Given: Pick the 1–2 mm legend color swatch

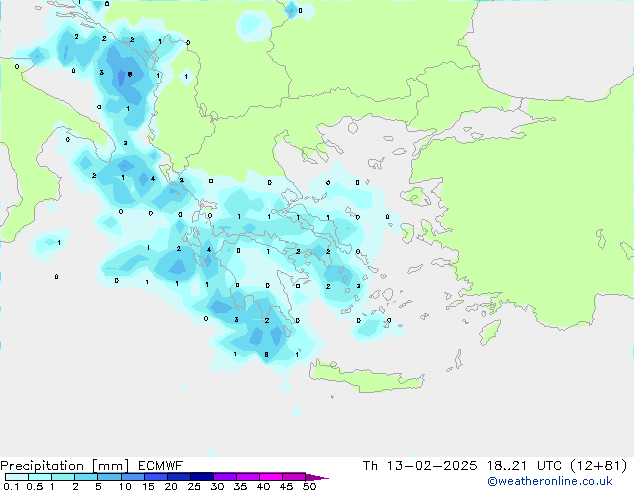Looking at the screenshot, I should pyautogui.click(x=63, y=477).
